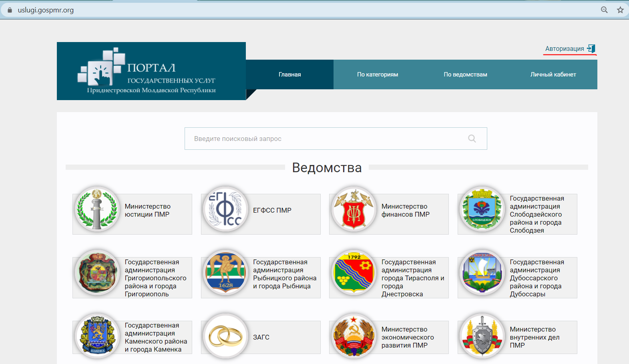This screenshot has height=364, width=629.
Task: Open Министерство экономического развития ПМР link
Action: click(x=408, y=337)
